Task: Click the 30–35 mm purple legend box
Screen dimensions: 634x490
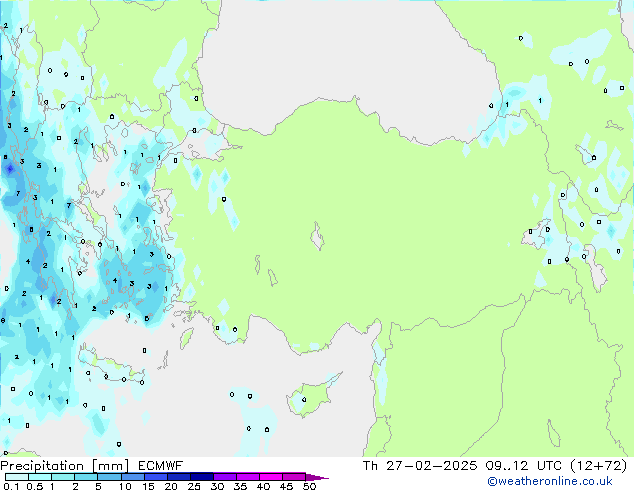Action: click(x=224, y=477)
